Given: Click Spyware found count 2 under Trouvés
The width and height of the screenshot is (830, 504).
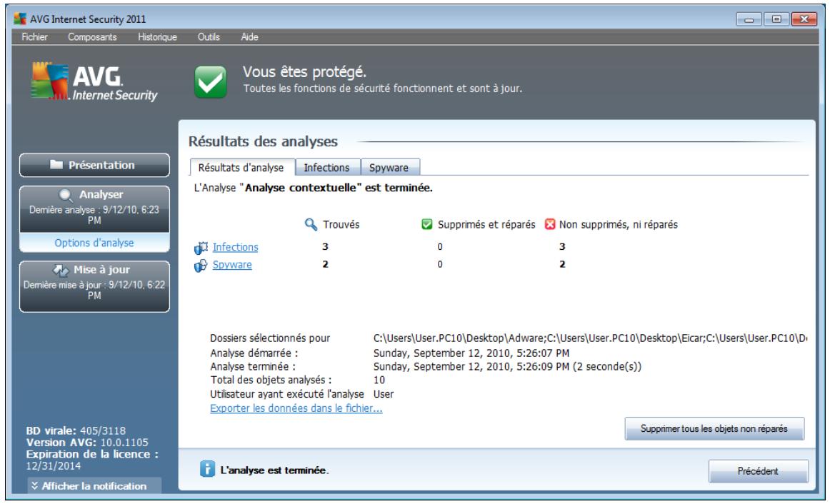Looking at the screenshot, I should 325,264.
